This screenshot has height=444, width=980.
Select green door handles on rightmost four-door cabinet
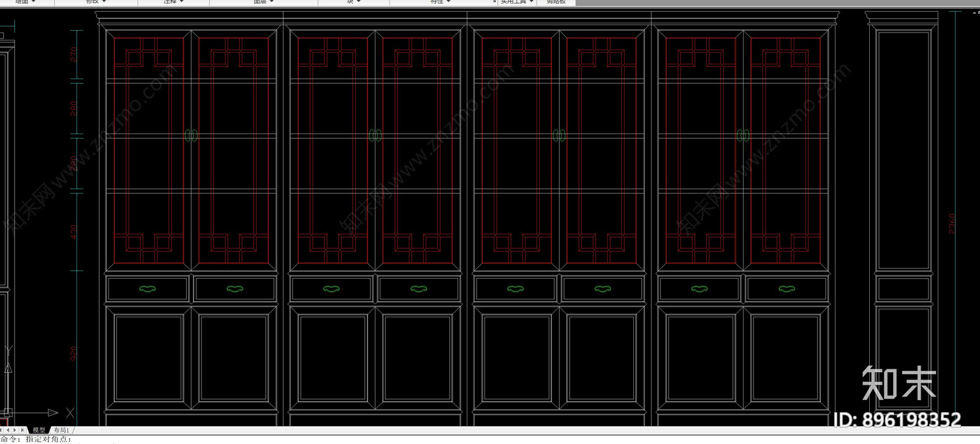pos(743,135)
